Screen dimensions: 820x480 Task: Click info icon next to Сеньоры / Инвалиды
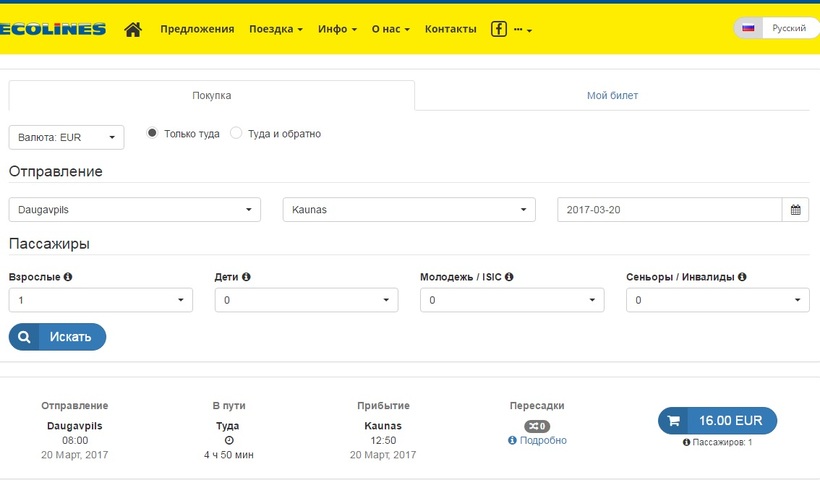pos(743,277)
